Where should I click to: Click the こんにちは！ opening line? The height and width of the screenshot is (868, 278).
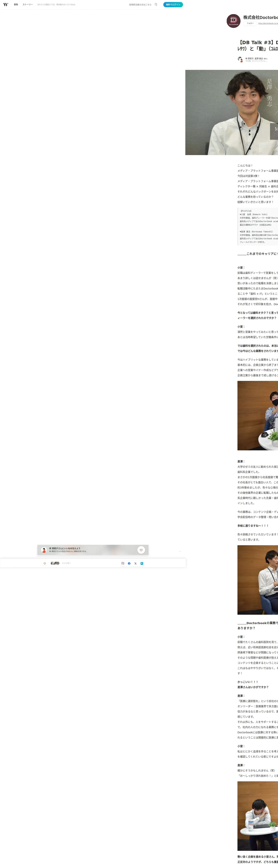[x=245, y=165]
